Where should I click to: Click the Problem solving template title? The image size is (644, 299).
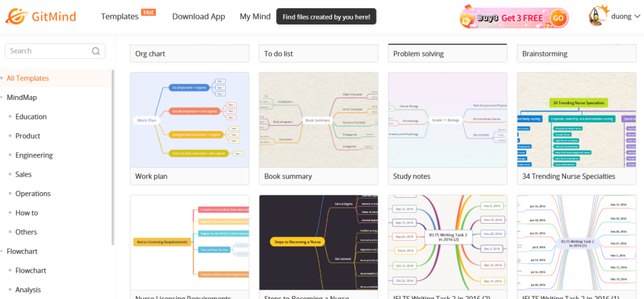(x=418, y=54)
